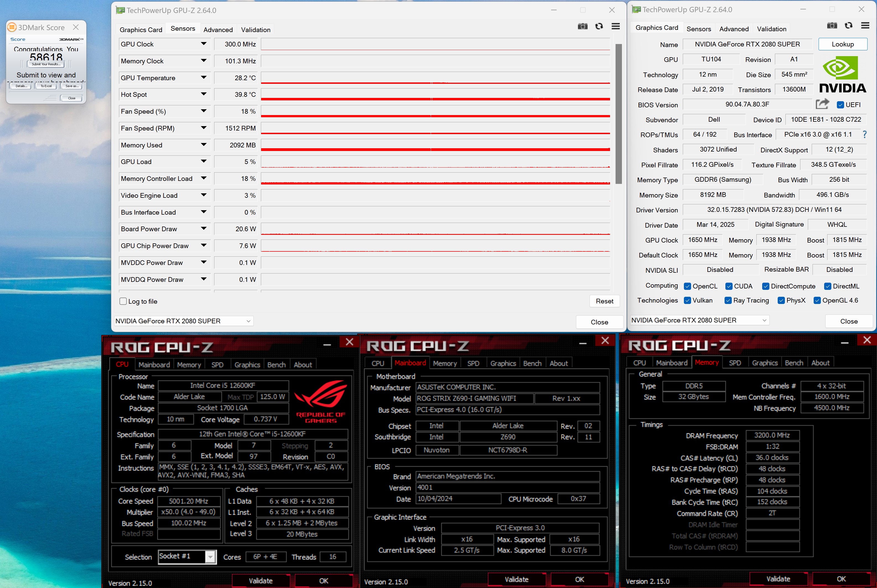Viewport: 877px width, 588px height.
Task: Toggle the Vulkan checkbox
Action: (687, 300)
